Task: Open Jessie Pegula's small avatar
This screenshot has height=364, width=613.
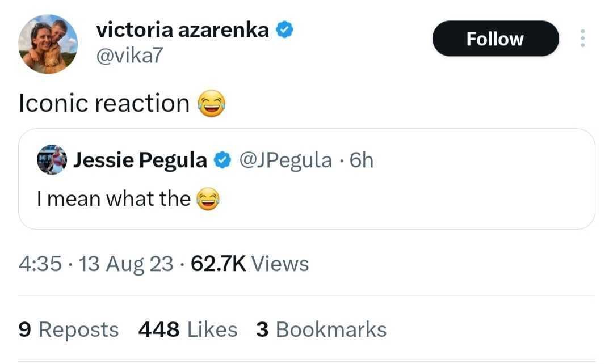Action: click(x=52, y=160)
